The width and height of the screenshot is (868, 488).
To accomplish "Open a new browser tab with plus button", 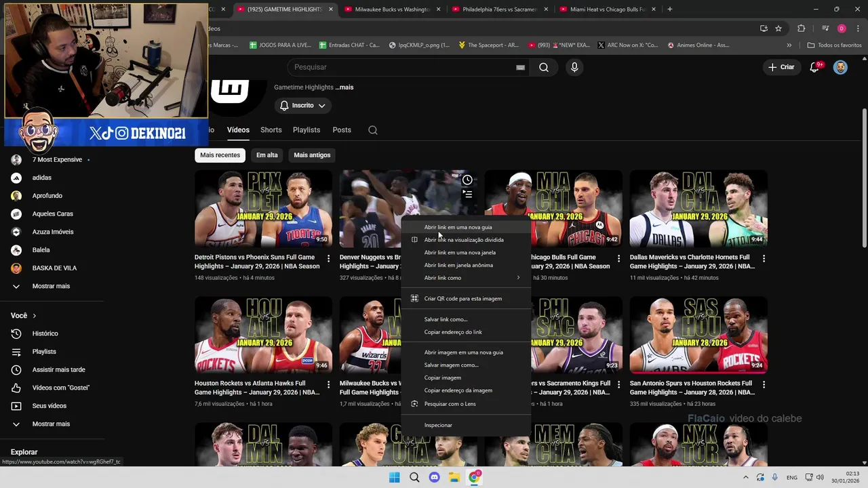I will tap(670, 9).
